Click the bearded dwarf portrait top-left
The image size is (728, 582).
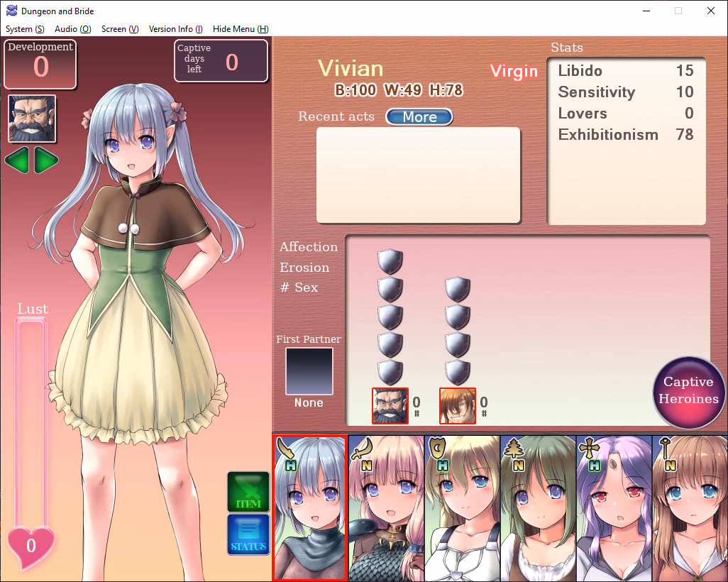click(32, 119)
